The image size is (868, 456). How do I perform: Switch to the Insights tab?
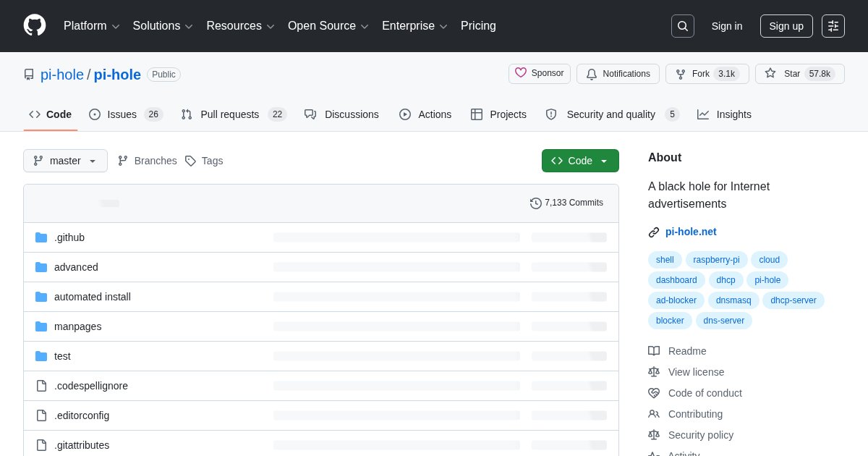click(724, 114)
